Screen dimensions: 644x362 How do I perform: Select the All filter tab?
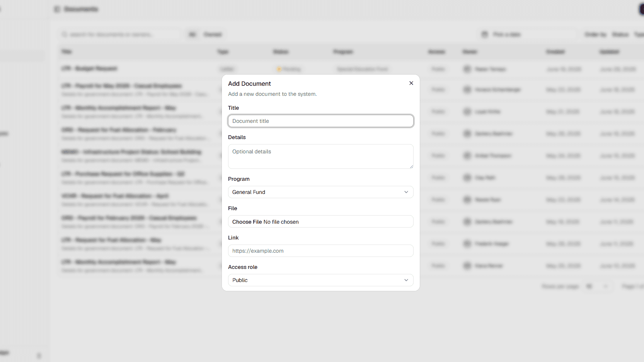point(192,34)
